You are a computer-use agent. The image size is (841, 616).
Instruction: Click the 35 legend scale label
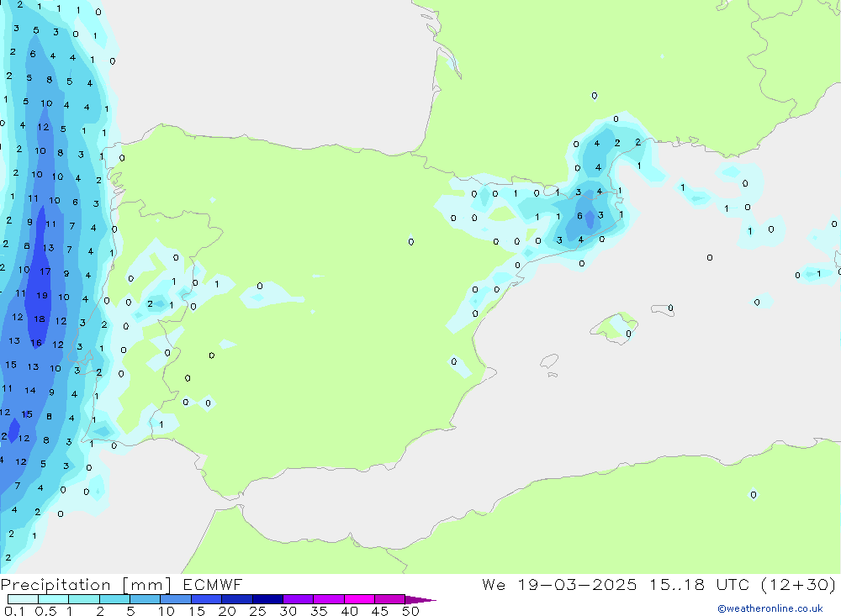(319, 611)
